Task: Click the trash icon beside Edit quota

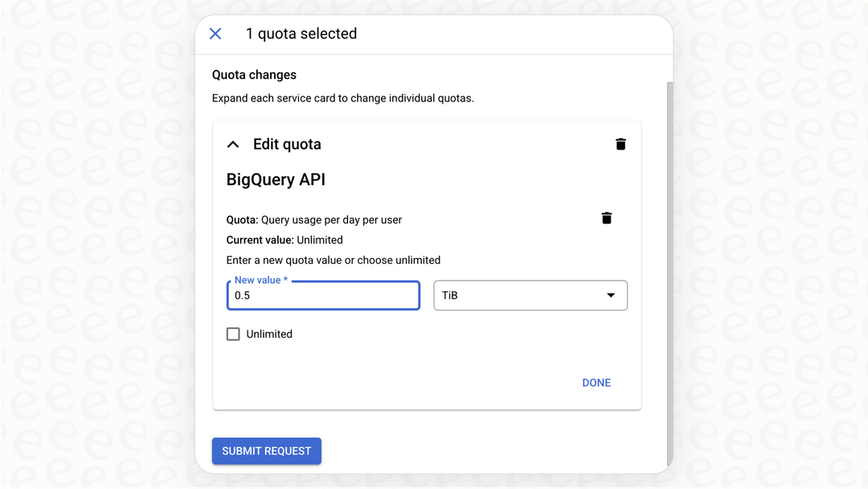Action: click(620, 144)
